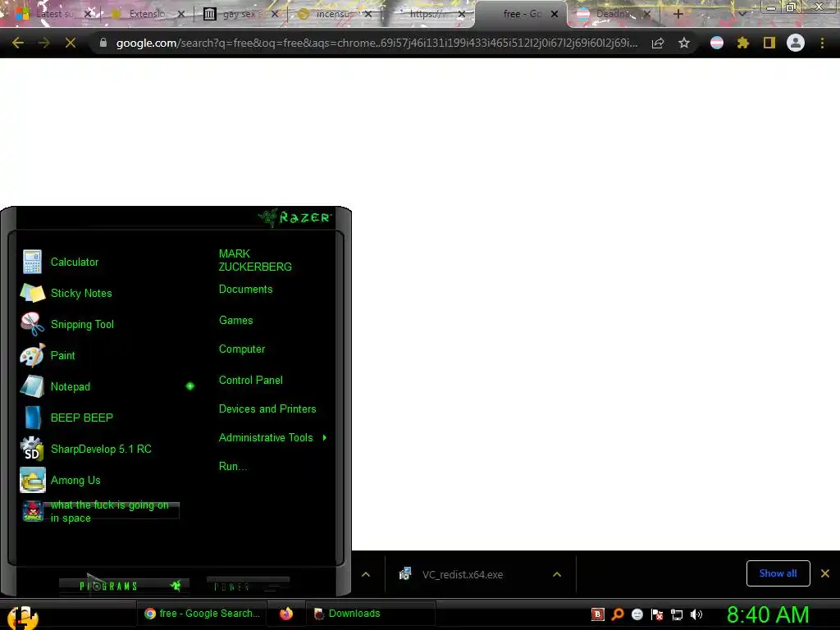Open the Chrome profile avatar
The image size is (840, 630).
pyautogui.click(x=796, y=43)
